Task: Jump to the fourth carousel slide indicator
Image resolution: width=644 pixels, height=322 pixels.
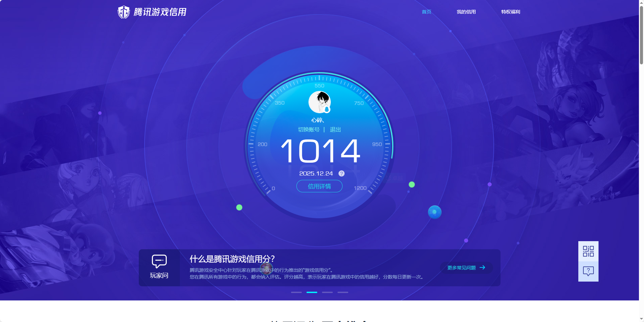Action: click(x=343, y=292)
